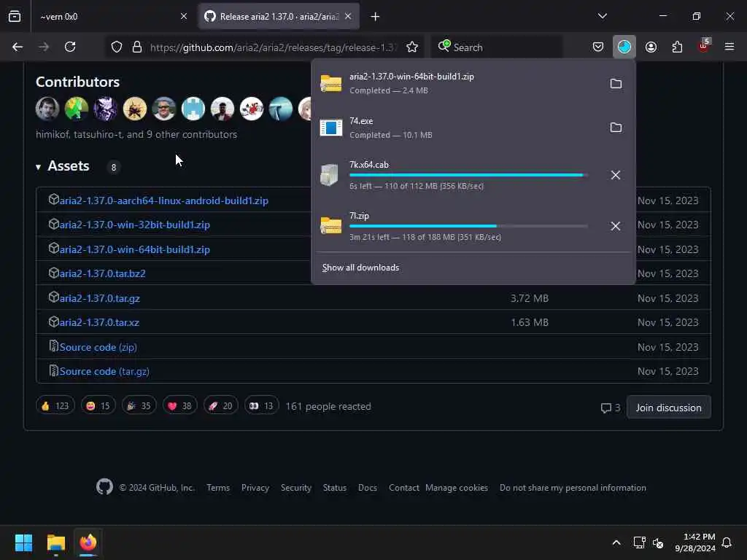Go back to previous page

18,47
